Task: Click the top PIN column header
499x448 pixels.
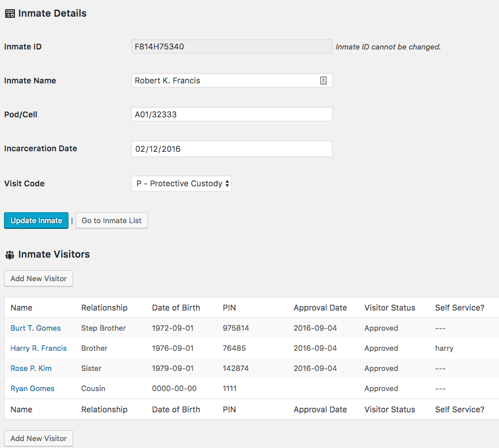Action: click(x=230, y=308)
